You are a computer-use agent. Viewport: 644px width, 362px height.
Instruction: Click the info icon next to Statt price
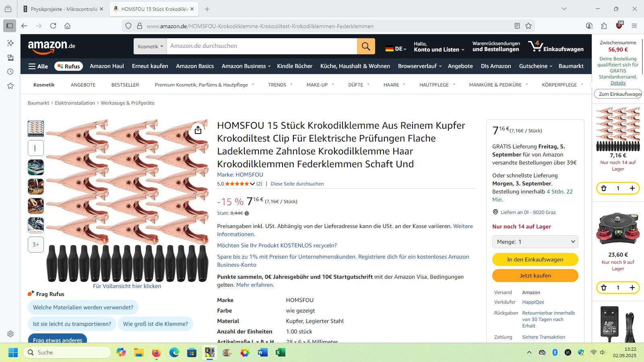[247, 214]
